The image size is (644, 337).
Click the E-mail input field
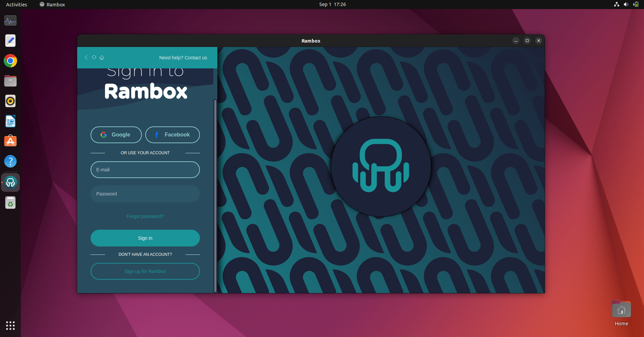[x=145, y=170]
